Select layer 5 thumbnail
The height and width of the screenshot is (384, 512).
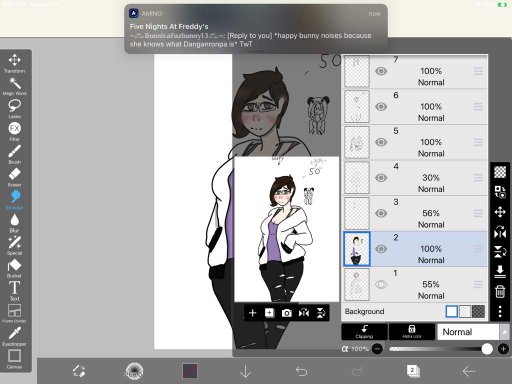[x=357, y=142]
